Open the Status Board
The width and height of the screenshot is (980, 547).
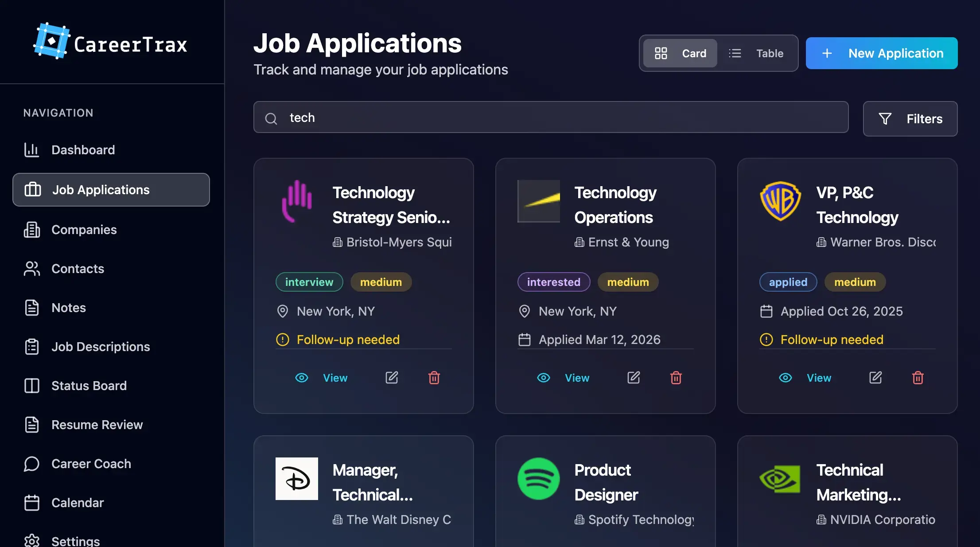pyautogui.click(x=89, y=386)
